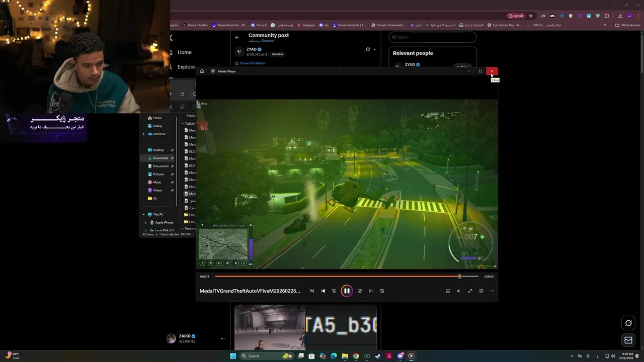The width and height of the screenshot is (644, 362).
Task: Go to previous track in Media Player
Action: pyautogui.click(x=323, y=291)
